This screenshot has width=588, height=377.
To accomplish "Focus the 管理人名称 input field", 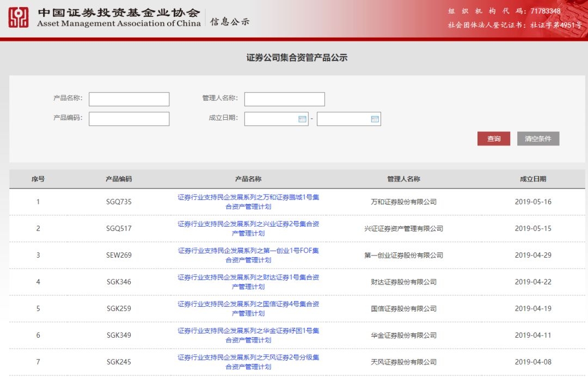I will (x=284, y=99).
